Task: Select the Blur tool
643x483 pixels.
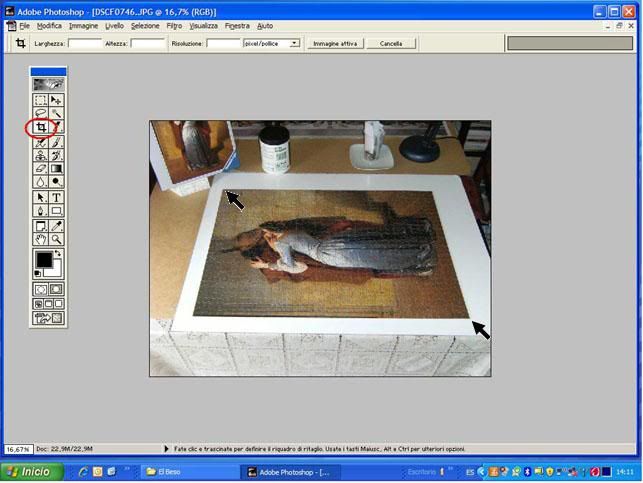Action: pos(40,181)
